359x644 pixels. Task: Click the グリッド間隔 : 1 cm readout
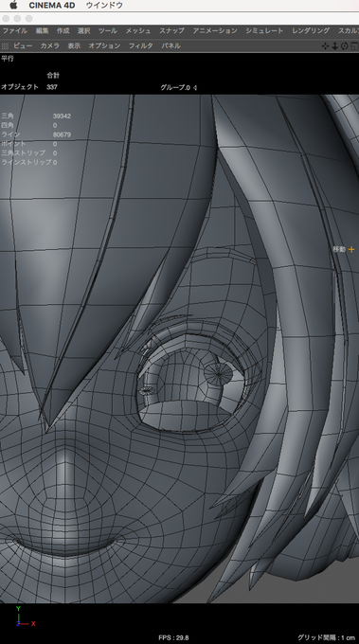pyautogui.click(x=326, y=637)
